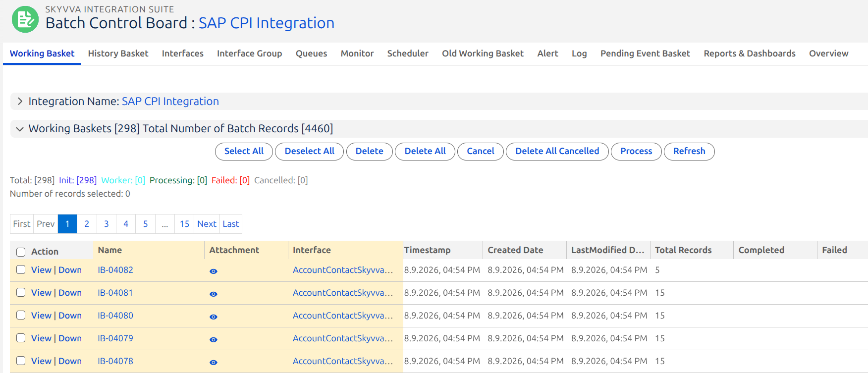Image resolution: width=868 pixels, height=373 pixels.
Task: Click the Delete button
Action: click(369, 152)
